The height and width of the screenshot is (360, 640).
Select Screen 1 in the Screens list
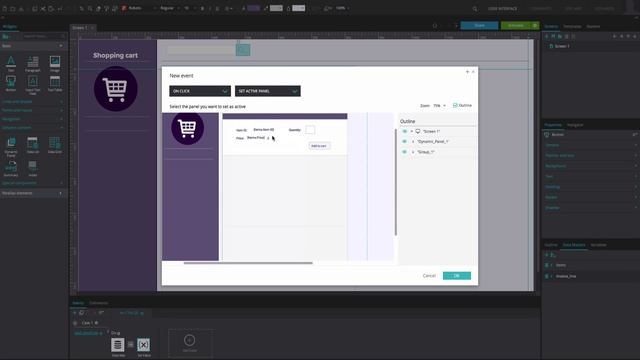point(562,46)
